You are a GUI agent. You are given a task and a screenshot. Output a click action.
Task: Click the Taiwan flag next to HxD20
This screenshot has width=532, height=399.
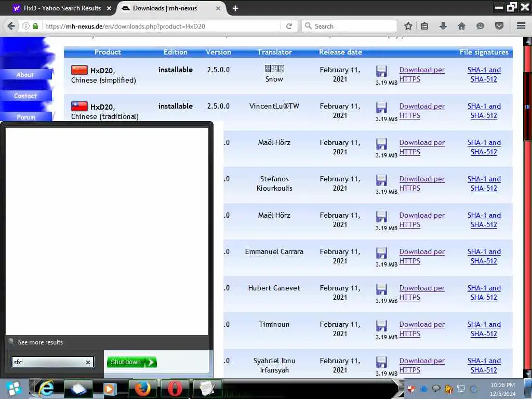pos(79,106)
